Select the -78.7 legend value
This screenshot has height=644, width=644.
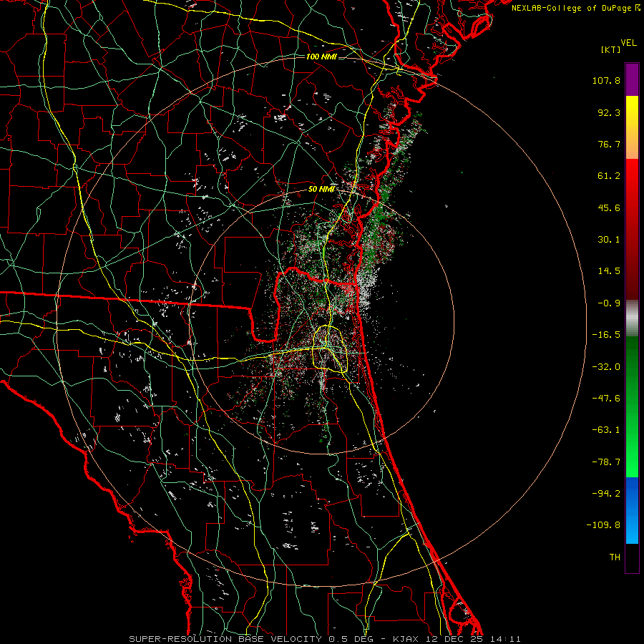pyautogui.click(x=606, y=462)
